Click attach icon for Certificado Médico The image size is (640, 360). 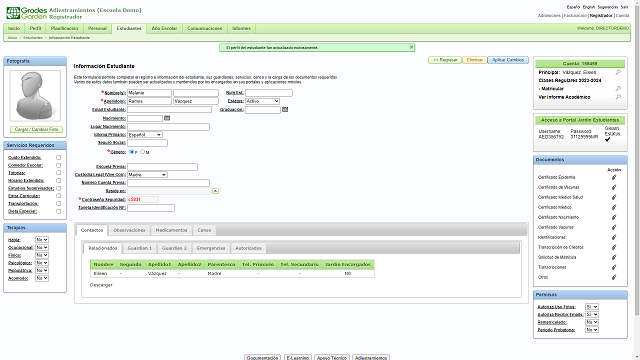[x=614, y=207]
